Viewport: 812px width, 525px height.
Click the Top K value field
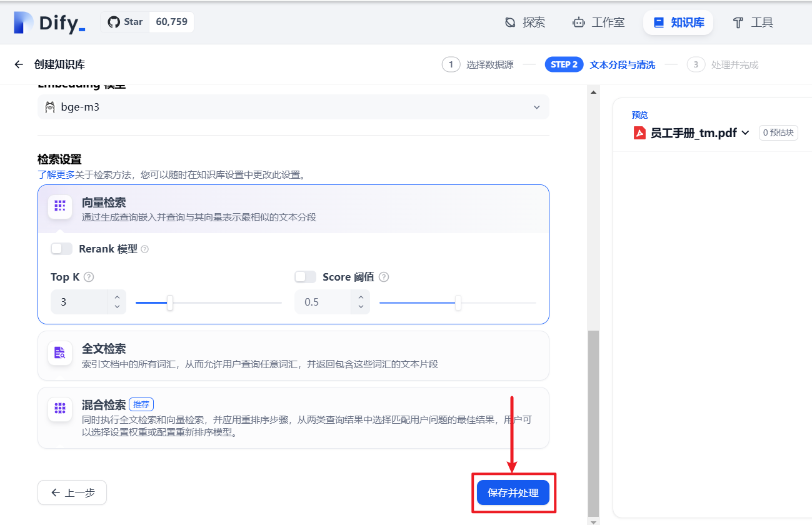pyautogui.click(x=79, y=302)
